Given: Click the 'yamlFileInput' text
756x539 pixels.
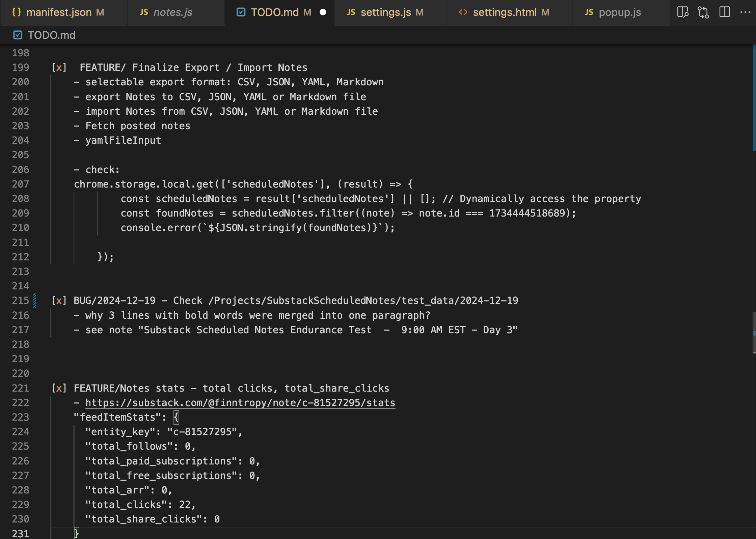Looking at the screenshot, I should pos(123,140).
